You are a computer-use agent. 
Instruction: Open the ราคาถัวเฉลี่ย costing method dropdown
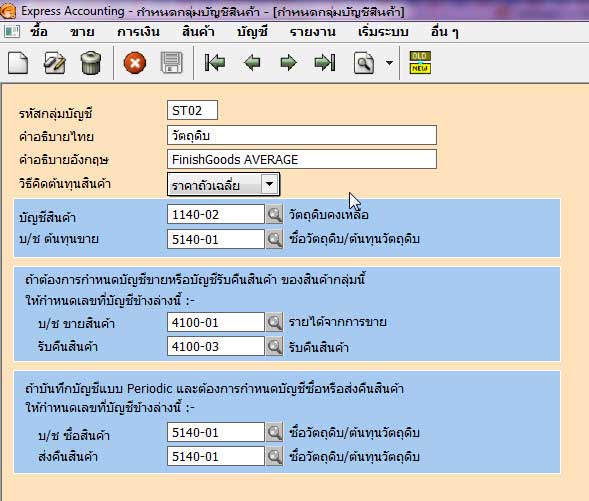pyautogui.click(x=224, y=184)
